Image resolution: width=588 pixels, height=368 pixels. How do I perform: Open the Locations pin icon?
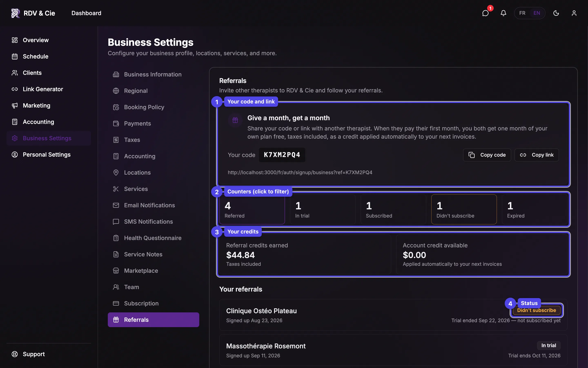pos(116,172)
